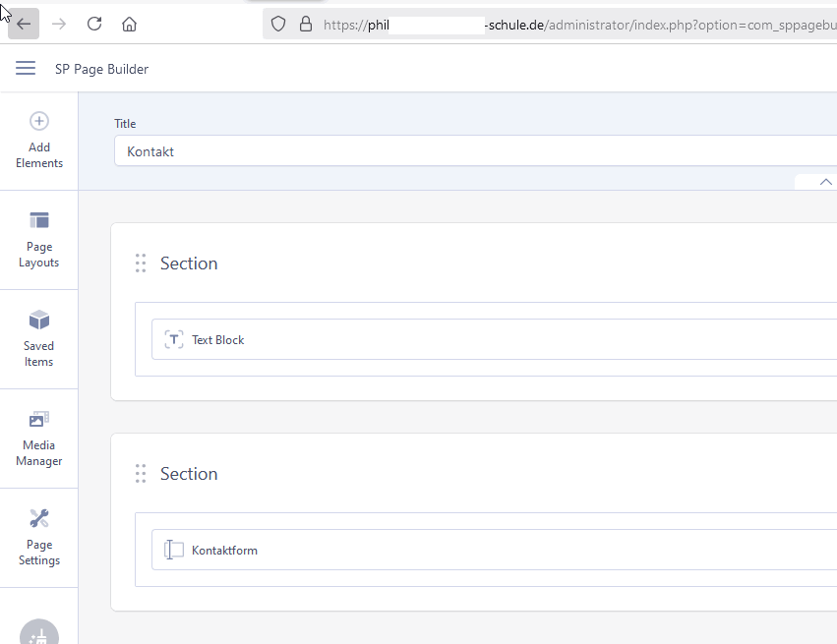Screen dimensions: 837x644
Task: Toggle the hamburger menu in SP Page Builder
Action: (26, 68)
